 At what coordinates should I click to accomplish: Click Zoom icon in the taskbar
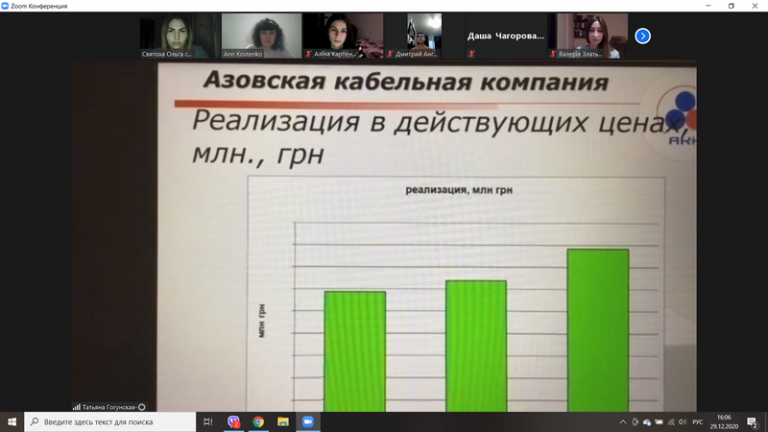(x=308, y=422)
